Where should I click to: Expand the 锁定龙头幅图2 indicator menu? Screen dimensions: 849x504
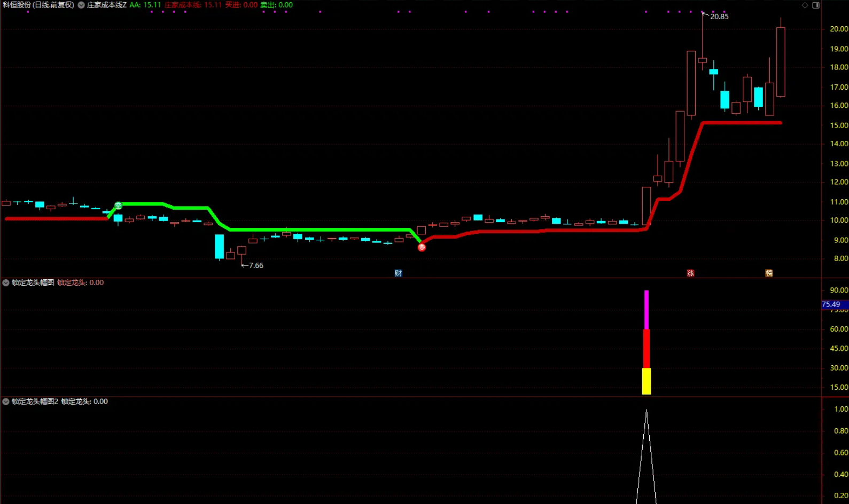click(x=6, y=401)
